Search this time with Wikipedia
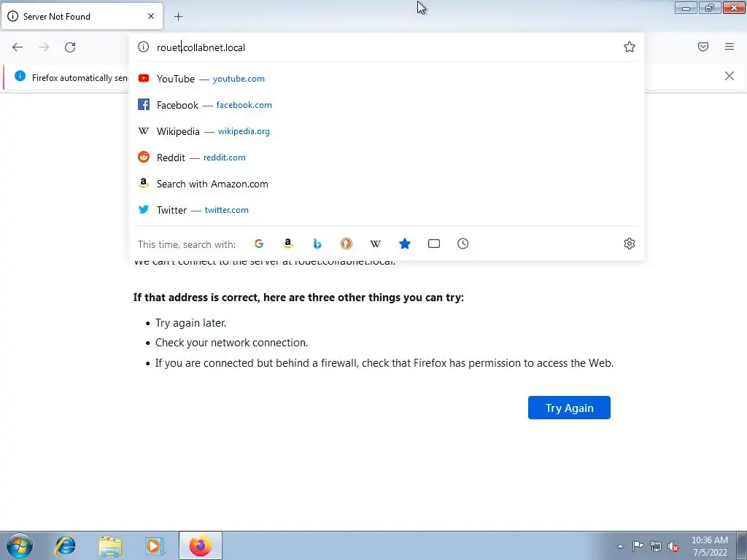Image resolution: width=747 pixels, height=560 pixels. (x=376, y=244)
